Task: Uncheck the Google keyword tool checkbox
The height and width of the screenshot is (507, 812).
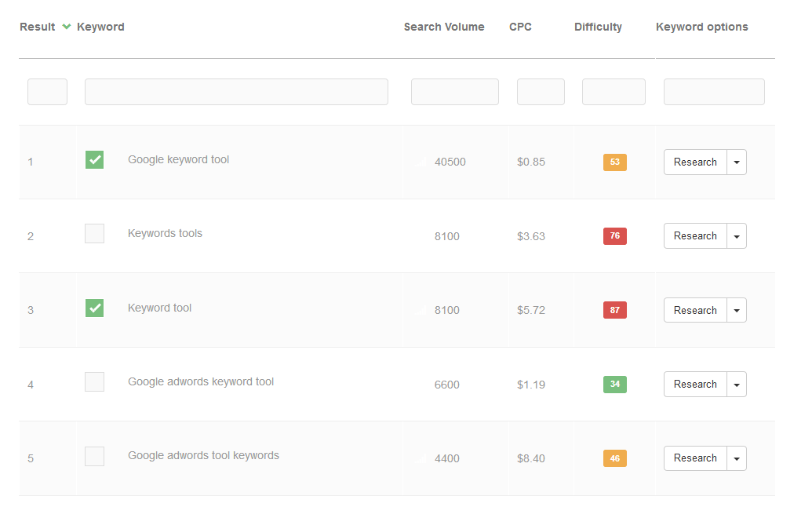Action: click(x=94, y=159)
